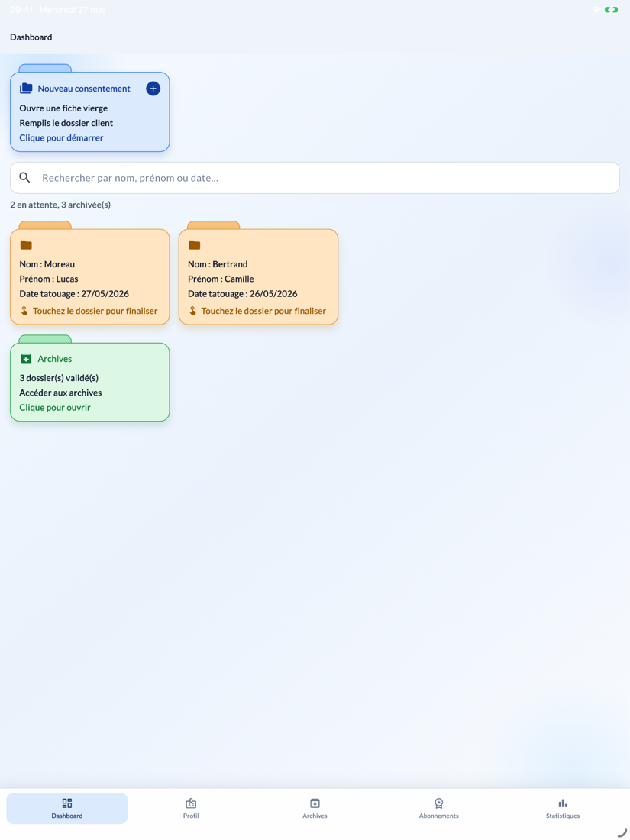
Task: Open the Archives tab label in bottom bar
Action: [x=315, y=816]
